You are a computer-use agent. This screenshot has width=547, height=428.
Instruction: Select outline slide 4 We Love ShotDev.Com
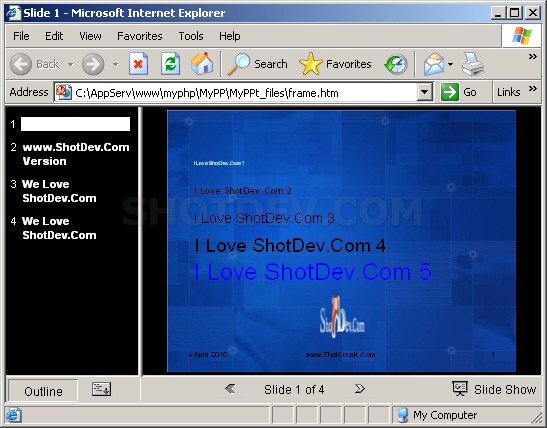[x=59, y=228]
